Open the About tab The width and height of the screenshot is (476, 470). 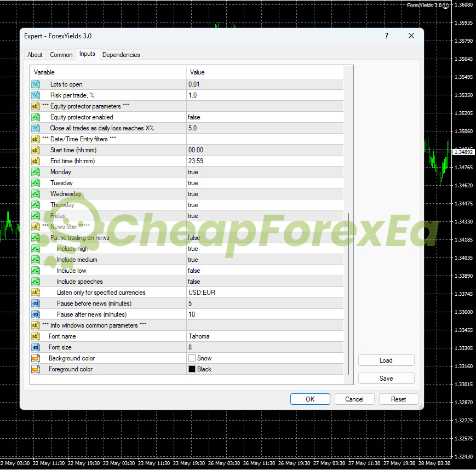tap(35, 55)
